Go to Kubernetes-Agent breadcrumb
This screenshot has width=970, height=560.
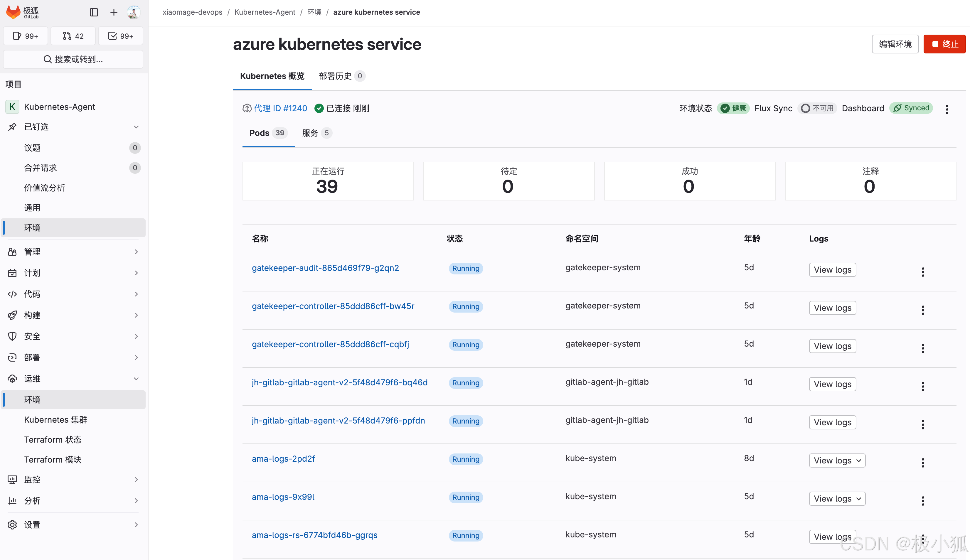(265, 12)
